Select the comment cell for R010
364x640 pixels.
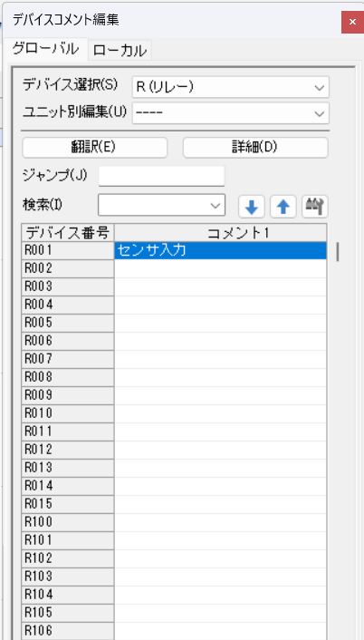[221, 413]
